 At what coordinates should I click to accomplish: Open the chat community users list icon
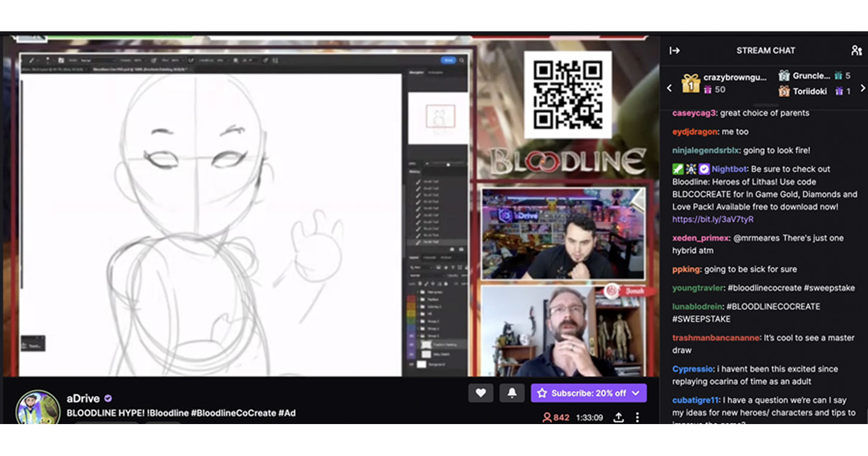click(856, 51)
